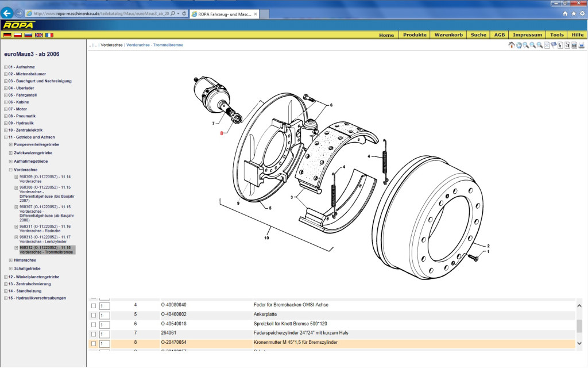Viewport: 588px width, 368px height.
Task: Open browser home icon in title bar
Action: pyautogui.click(x=565, y=14)
